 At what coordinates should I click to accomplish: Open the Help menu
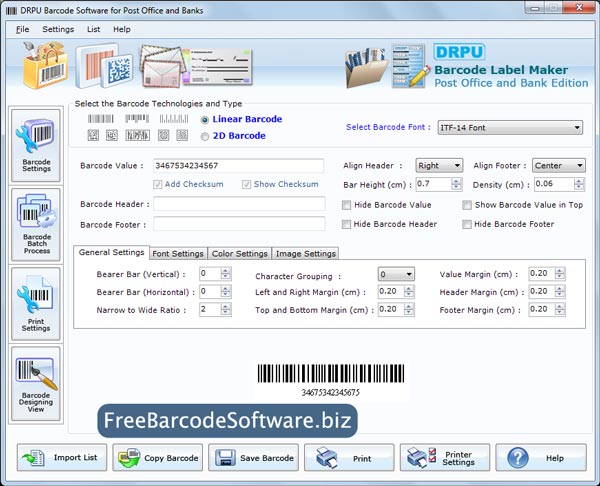click(122, 29)
